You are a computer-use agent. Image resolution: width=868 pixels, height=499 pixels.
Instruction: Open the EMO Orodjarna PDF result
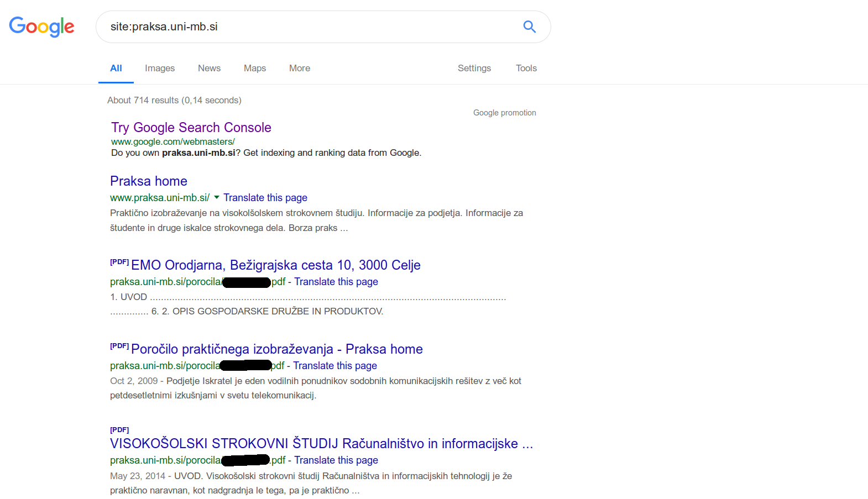(276, 265)
